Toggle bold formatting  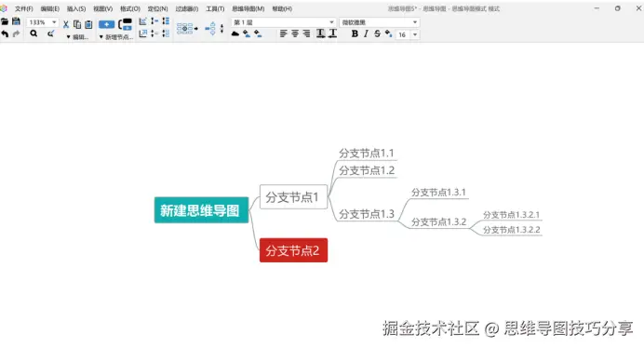point(355,34)
